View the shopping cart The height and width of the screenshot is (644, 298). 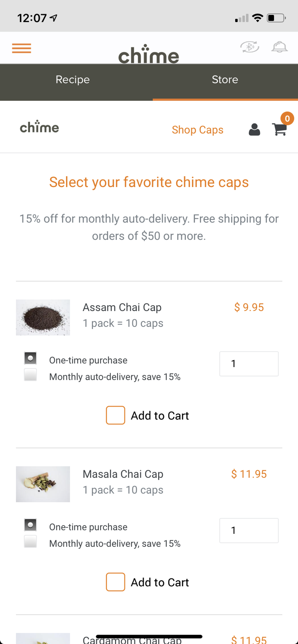click(279, 130)
